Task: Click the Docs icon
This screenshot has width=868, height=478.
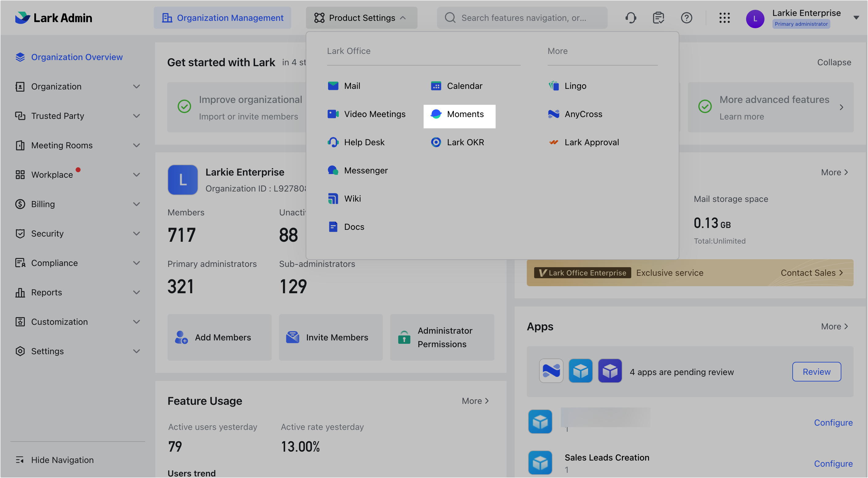Action: (333, 227)
